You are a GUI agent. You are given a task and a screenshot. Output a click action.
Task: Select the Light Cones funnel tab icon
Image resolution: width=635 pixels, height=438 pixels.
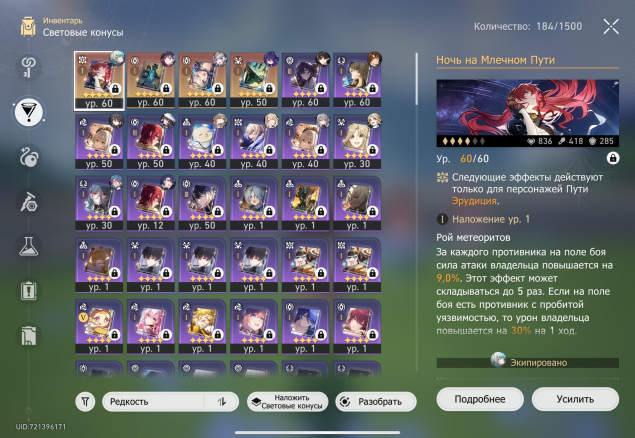pyautogui.click(x=28, y=112)
